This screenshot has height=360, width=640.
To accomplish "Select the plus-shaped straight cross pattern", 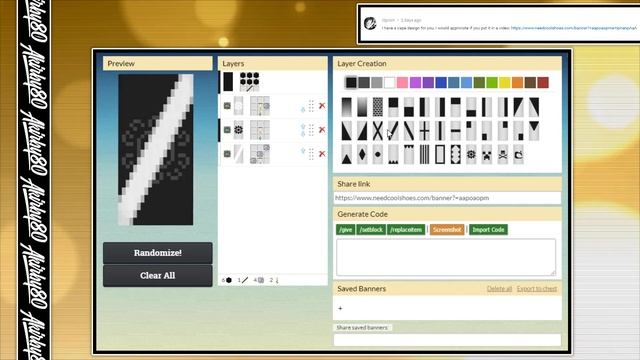I will [424, 131].
